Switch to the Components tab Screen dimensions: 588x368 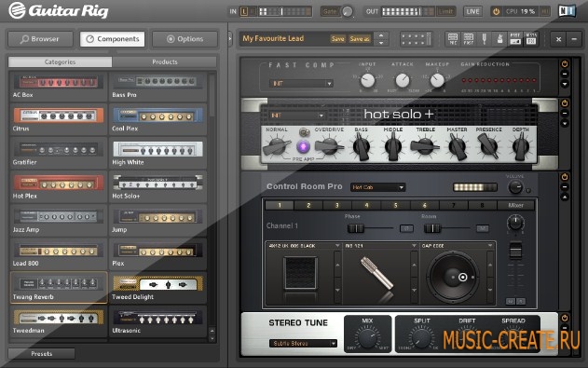point(113,39)
